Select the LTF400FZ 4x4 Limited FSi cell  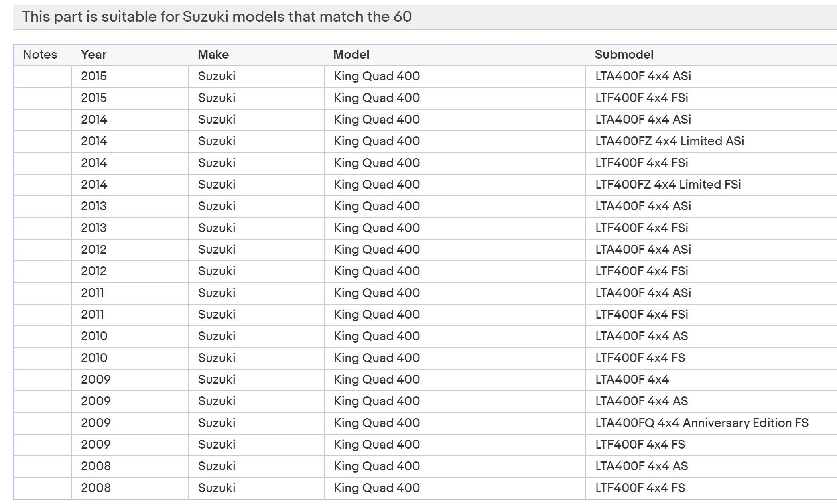pos(668,185)
